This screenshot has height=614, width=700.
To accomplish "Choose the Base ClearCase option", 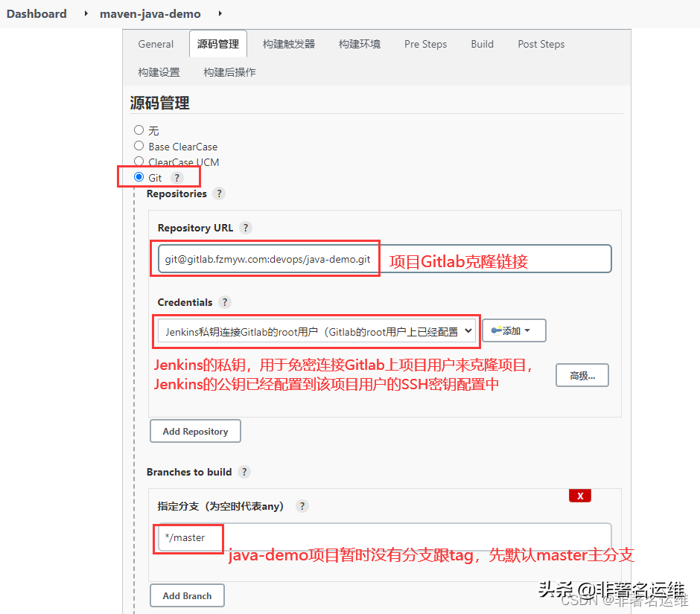I will (x=139, y=146).
